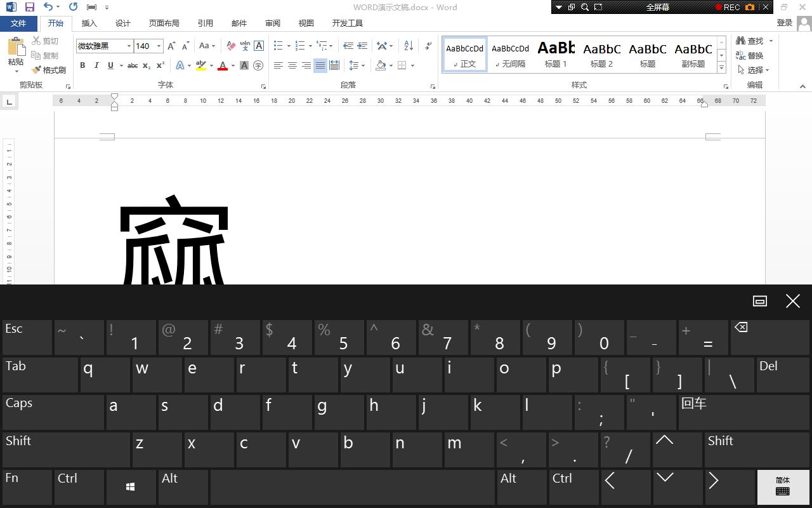Expand the font name combo box
The height and width of the screenshot is (508, 812).
128,46
